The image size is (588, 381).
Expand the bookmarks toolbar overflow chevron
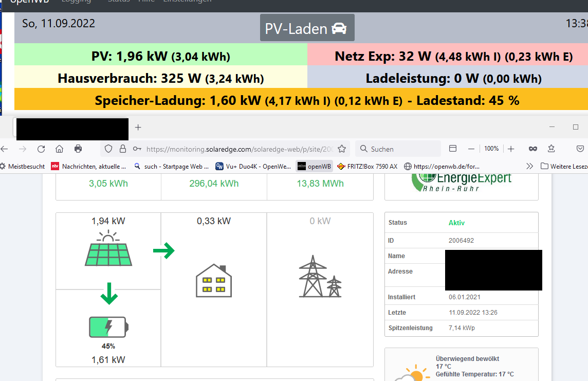pos(530,166)
